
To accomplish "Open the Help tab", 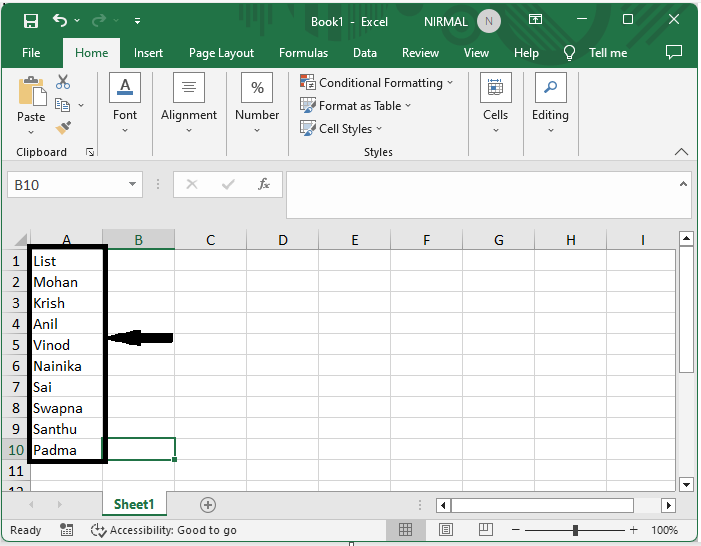I will point(526,53).
